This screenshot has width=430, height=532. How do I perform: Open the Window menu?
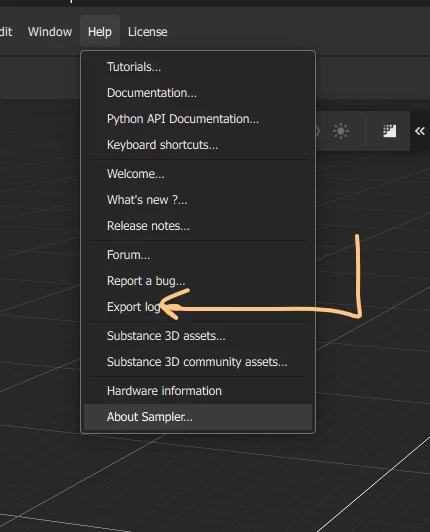pyautogui.click(x=50, y=32)
